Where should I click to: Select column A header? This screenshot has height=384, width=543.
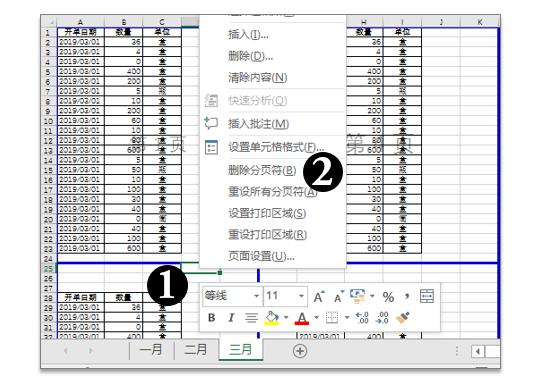tap(81, 22)
